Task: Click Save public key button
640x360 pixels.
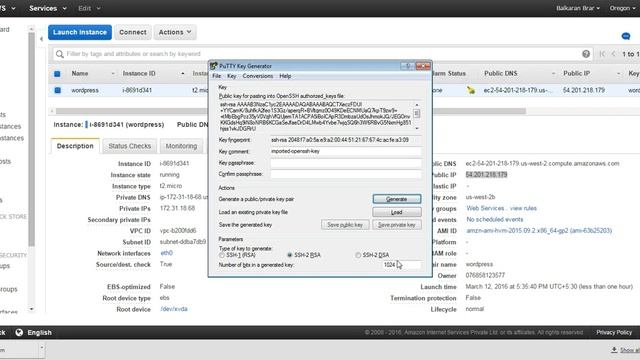Action: click(x=345, y=225)
